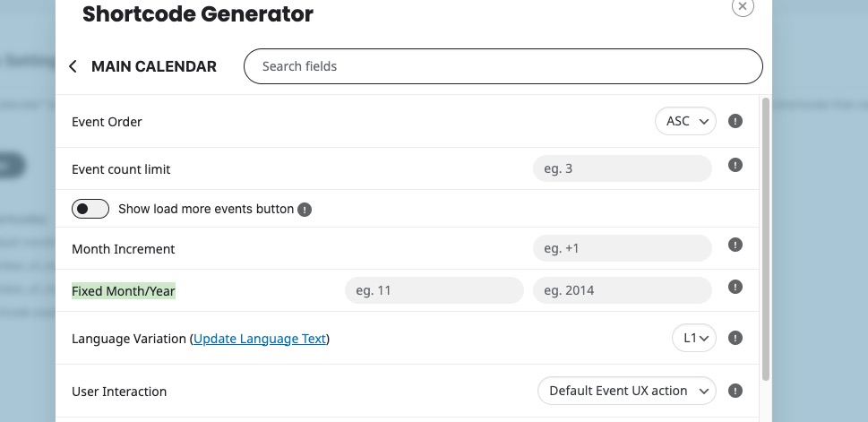Image resolution: width=868 pixels, height=422 pixels.
Task: Click info icon for Fixed Month/Year
Action: 735,288
